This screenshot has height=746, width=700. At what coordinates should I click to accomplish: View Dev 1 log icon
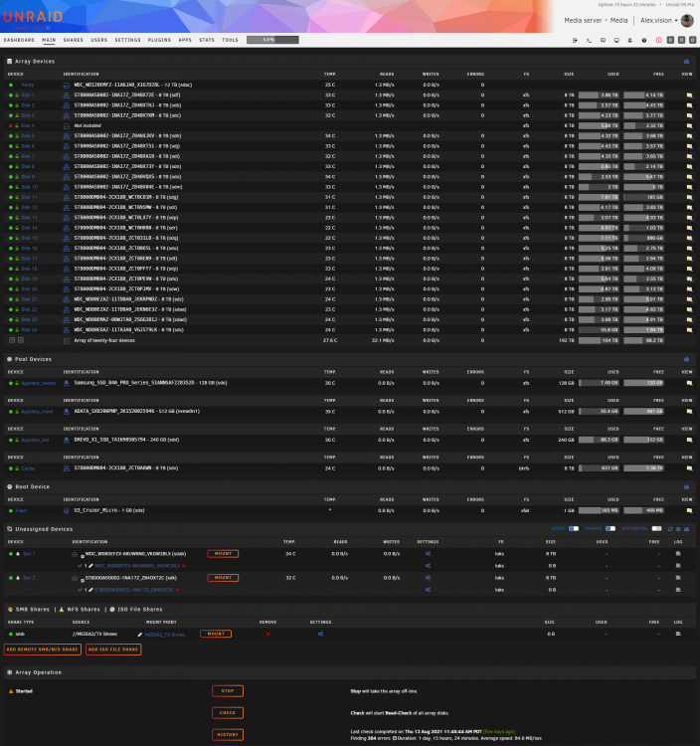pyautogui.click(x=678, y=553)
